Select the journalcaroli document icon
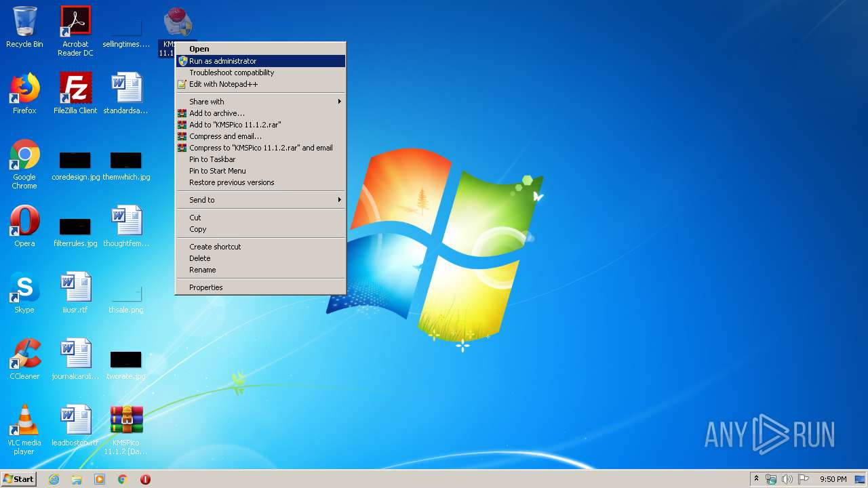This screenshot has height=488, width=868. (x=75, y=359)
